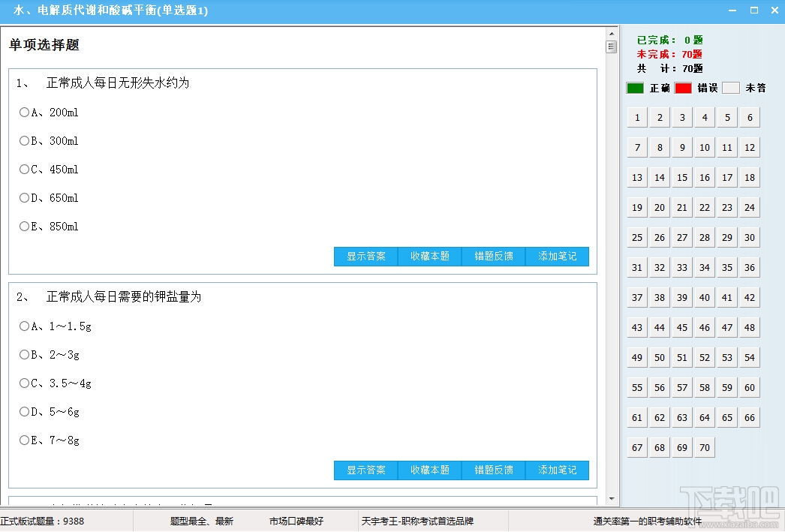Open question 40 in navigator
Viewport: 785px width, 532px height.
pos(705,298)
